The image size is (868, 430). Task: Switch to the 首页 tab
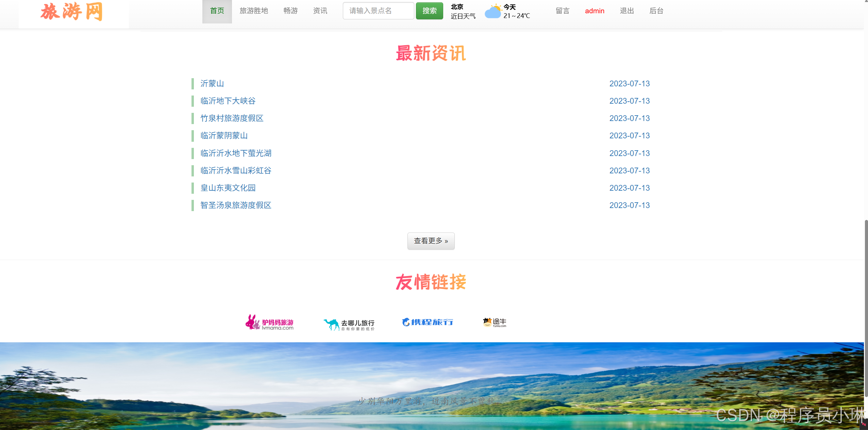(x=217, y=11)
